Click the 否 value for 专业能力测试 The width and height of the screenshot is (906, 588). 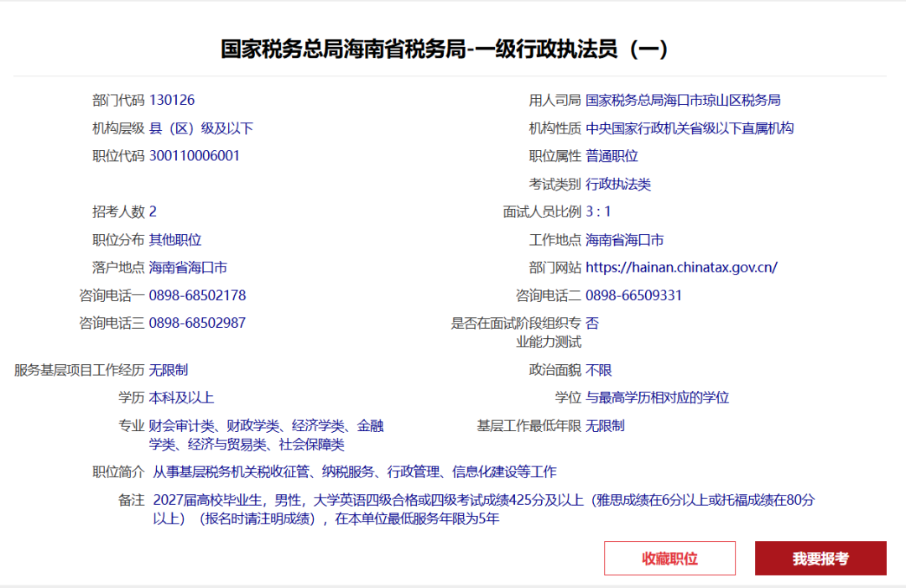click(592, 323)
